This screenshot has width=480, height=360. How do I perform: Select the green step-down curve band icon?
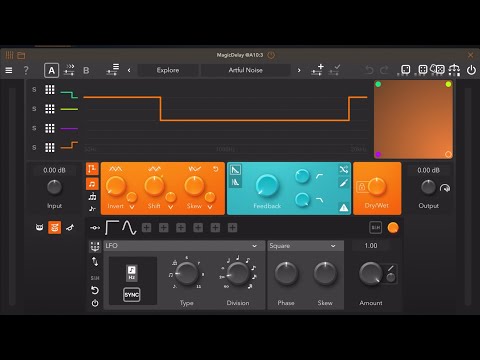pos(69,94)
